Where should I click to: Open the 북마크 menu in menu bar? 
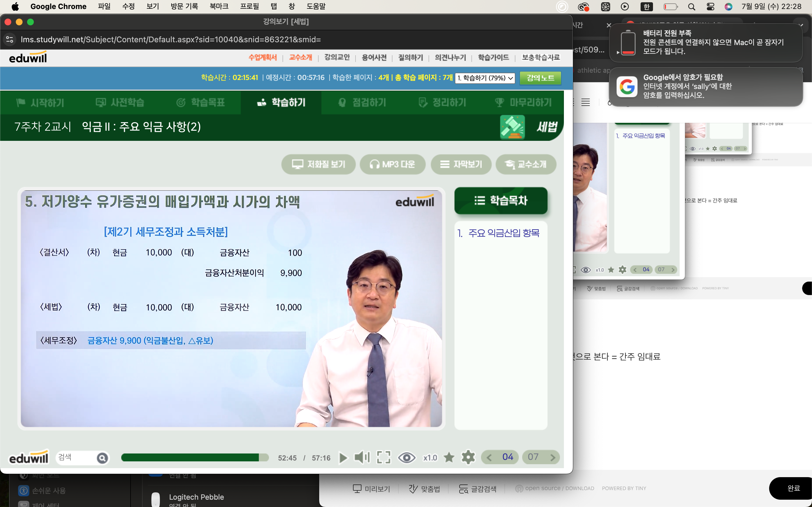[x=219, y=6]
